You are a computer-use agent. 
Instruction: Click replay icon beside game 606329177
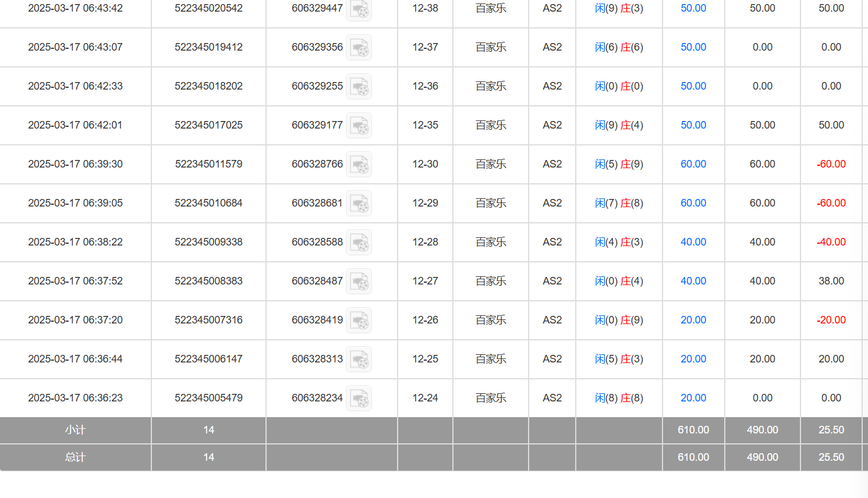(359, 126)
